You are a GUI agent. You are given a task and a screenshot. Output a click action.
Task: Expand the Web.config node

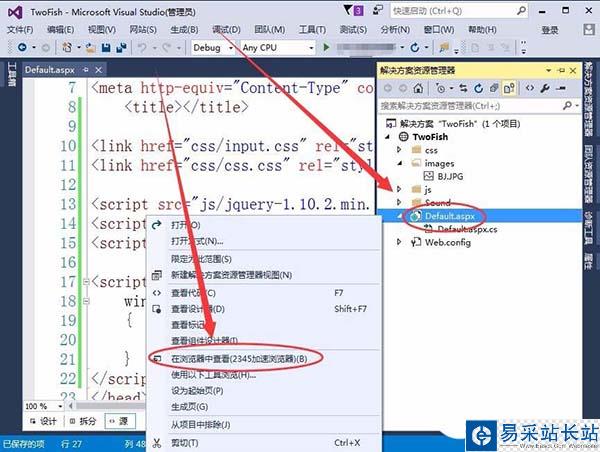tap(399, 242)
